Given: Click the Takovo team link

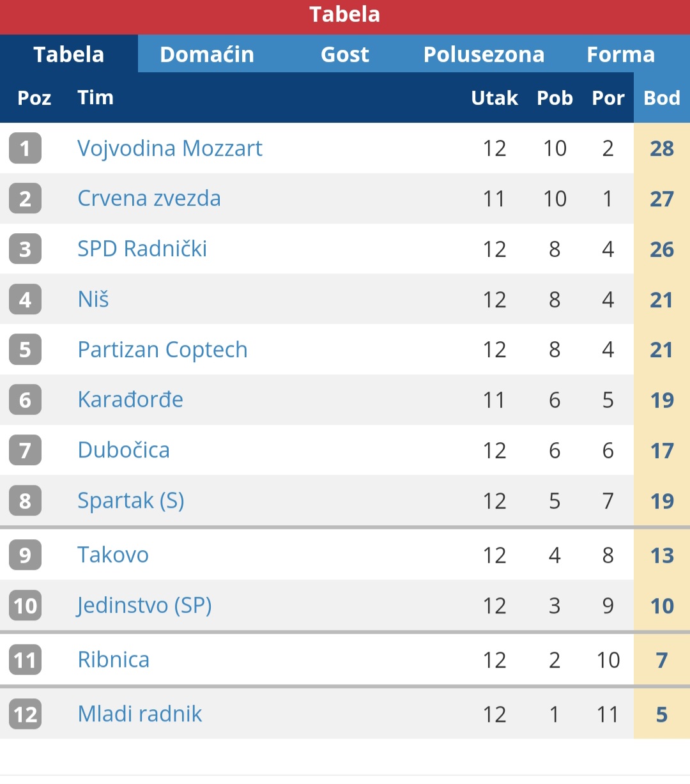Looking at the screenshot, I should tap(113, 555).
